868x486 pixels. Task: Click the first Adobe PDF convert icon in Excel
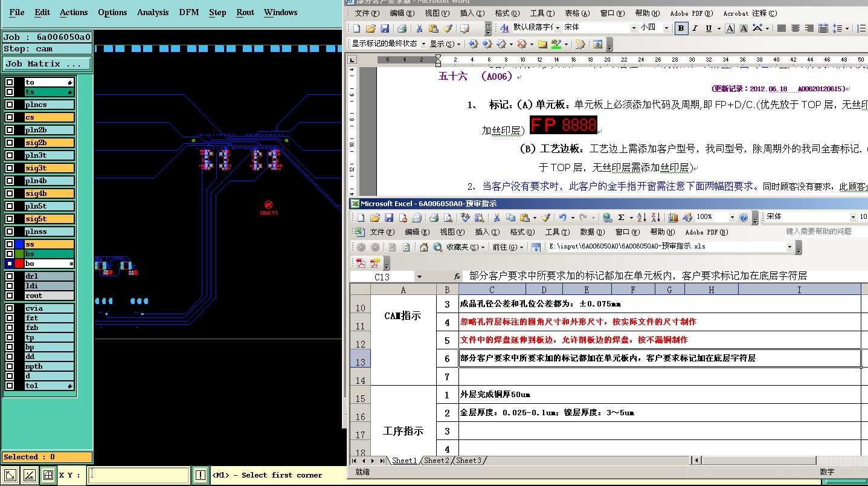361,263
